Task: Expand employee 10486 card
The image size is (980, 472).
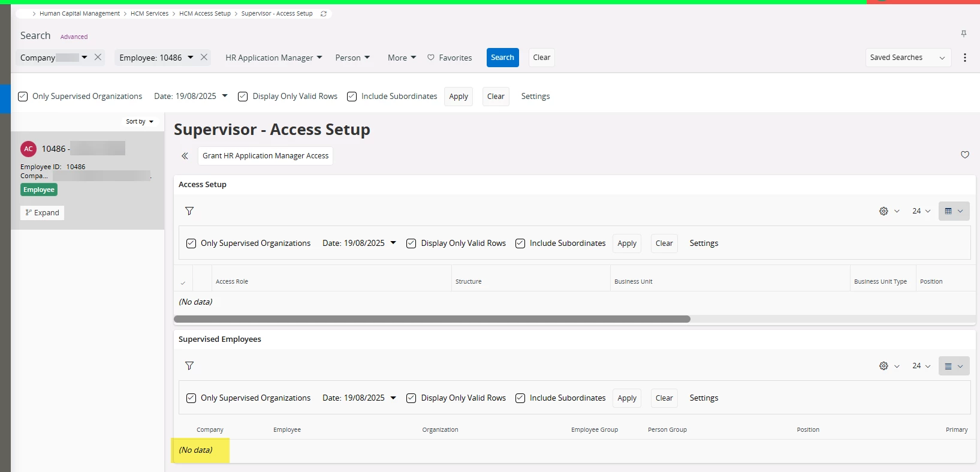Action: [x=43, y=213]
